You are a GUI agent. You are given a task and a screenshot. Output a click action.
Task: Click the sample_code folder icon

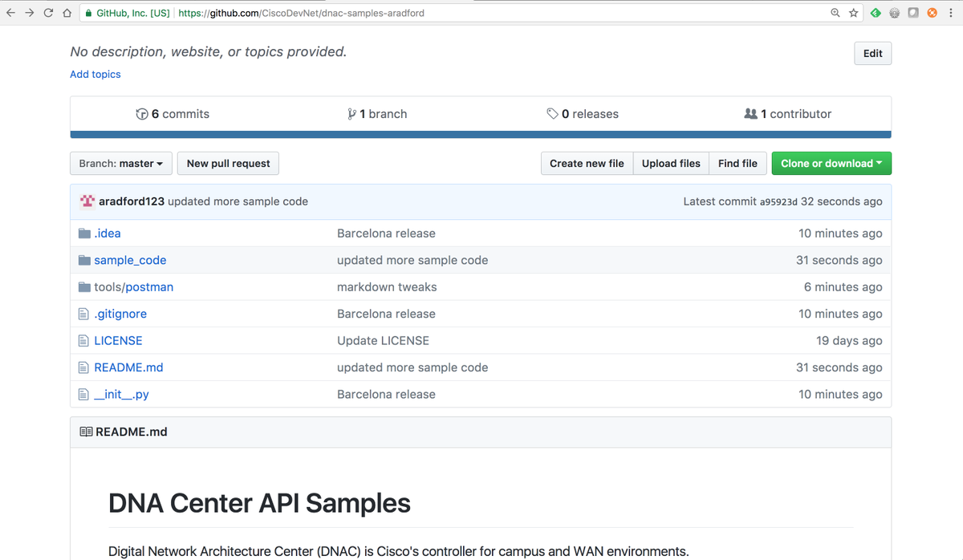84,260
